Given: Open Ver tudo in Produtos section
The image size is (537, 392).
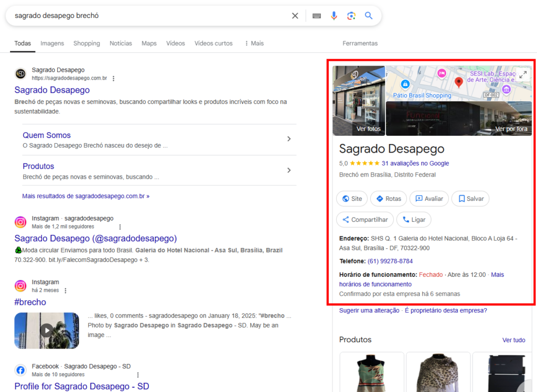Looking at the screenshot, I should click(514, 340).
